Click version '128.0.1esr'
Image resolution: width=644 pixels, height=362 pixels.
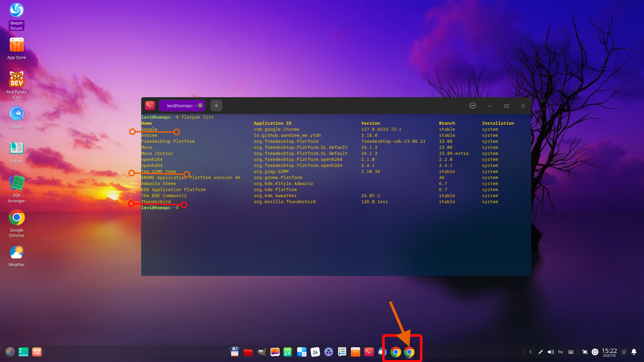375,202
